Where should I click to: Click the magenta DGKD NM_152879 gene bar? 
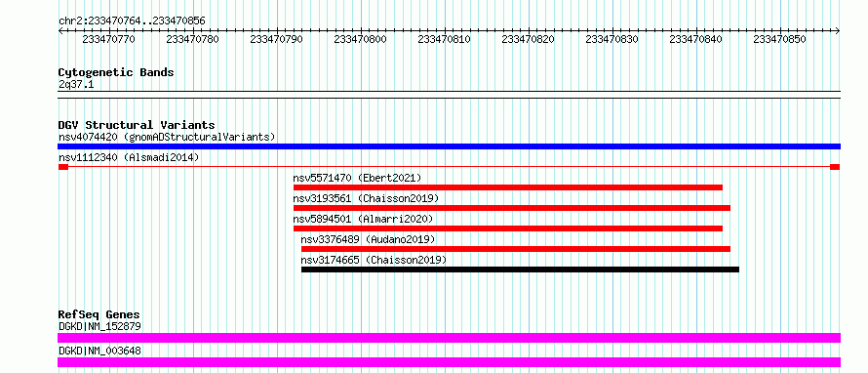click(449, 338)
